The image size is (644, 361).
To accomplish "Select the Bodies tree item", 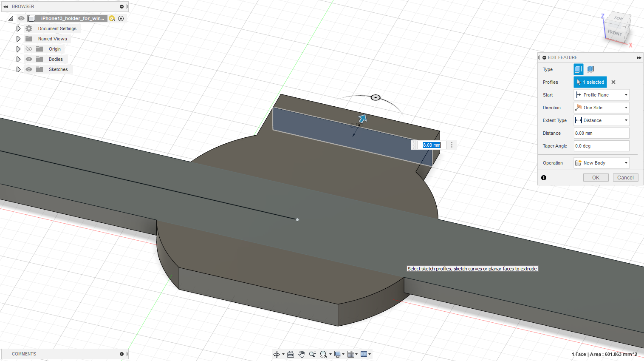I will click(56, 59).
